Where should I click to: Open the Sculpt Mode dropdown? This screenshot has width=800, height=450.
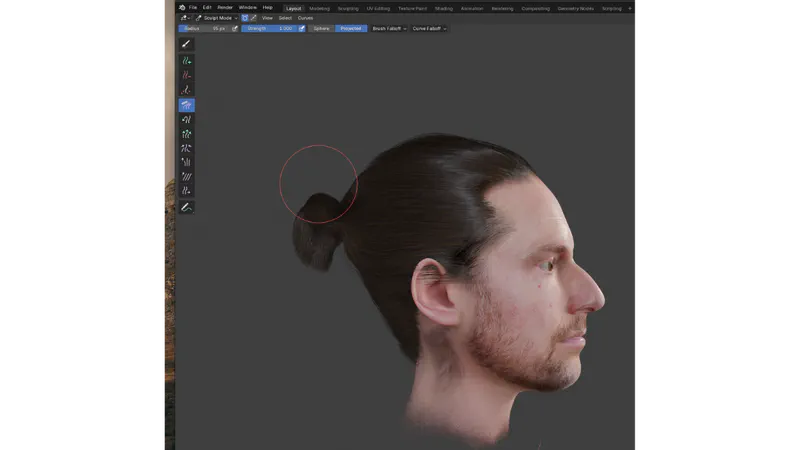pos(217,18)
